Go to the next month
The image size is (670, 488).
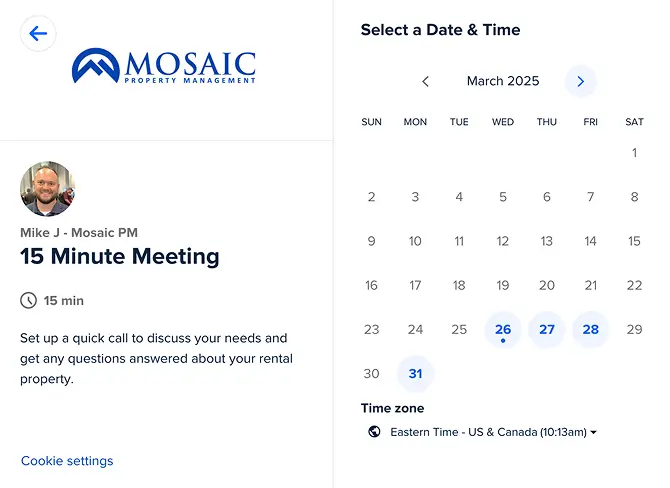[x=580, y=82]
